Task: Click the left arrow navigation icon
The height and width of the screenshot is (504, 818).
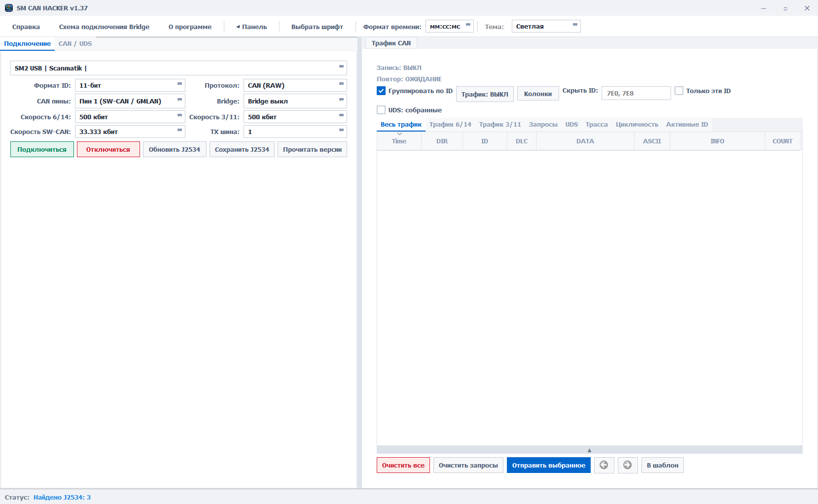Action: (x=604, y=465)
